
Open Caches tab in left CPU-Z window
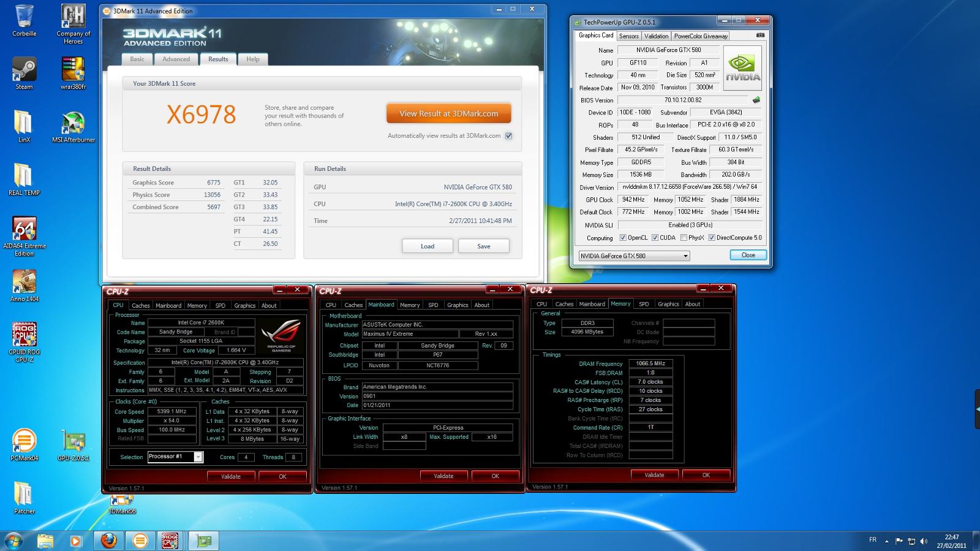pyautogui.click(x=140, y=305)
